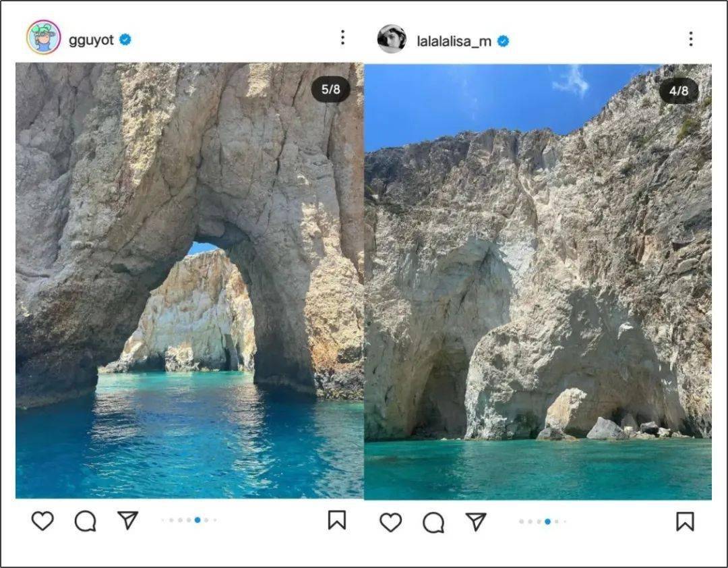Go to the gguyot username link

91,40
